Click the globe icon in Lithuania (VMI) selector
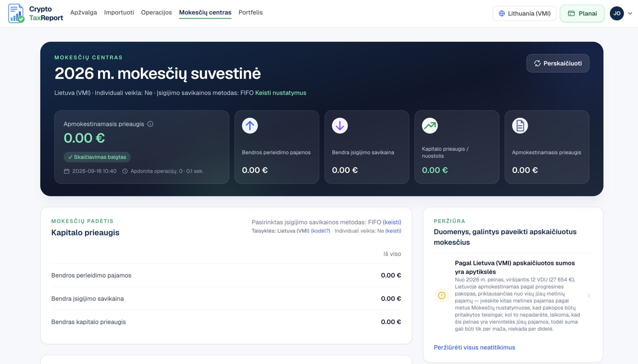Viewport: 638px width, 364px height. (x=502, y=13)
